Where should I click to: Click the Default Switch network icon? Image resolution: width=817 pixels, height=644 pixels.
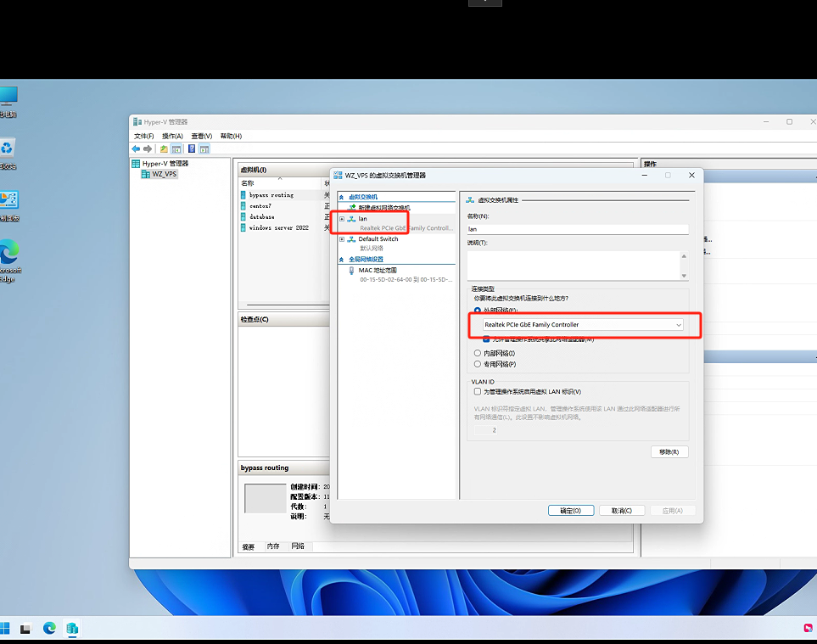[x=352, y=239]
